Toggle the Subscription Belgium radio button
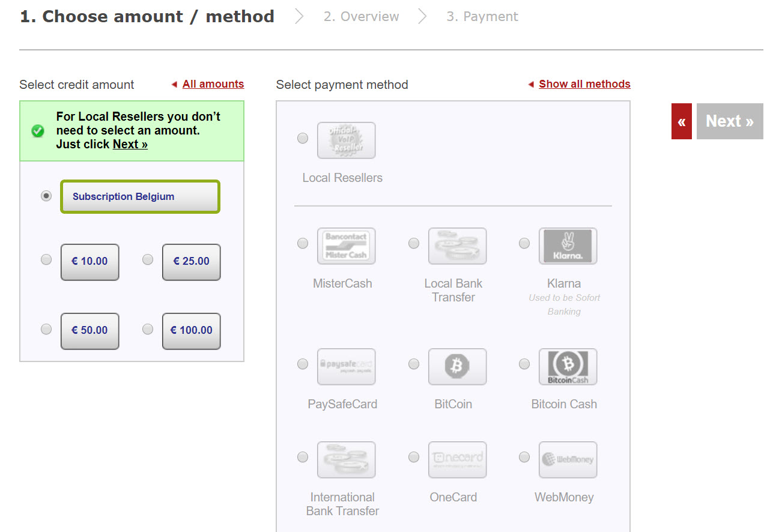 (46, 196)
